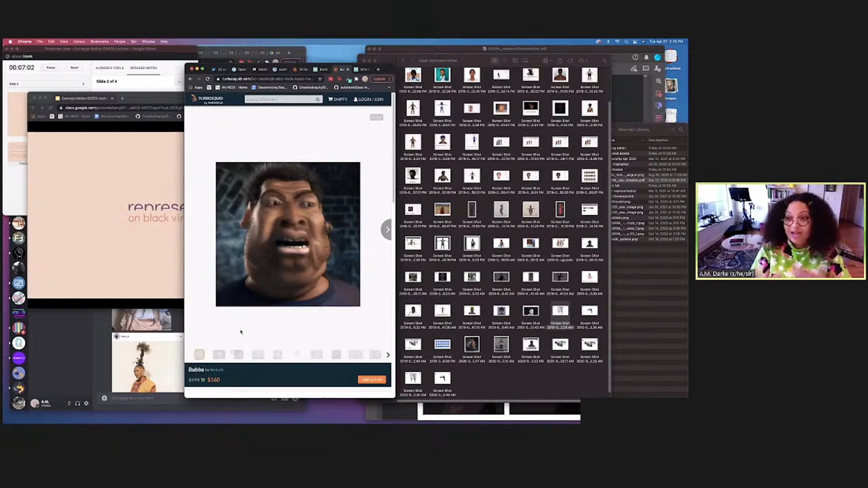Reload the TurboSquid page
The height and width of the screenshot is (488, 868).
point(207,79)
